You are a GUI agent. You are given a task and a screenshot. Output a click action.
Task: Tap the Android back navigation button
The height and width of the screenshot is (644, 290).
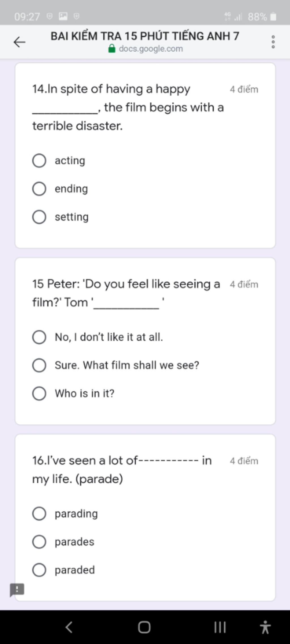click(x=69, y=627)
